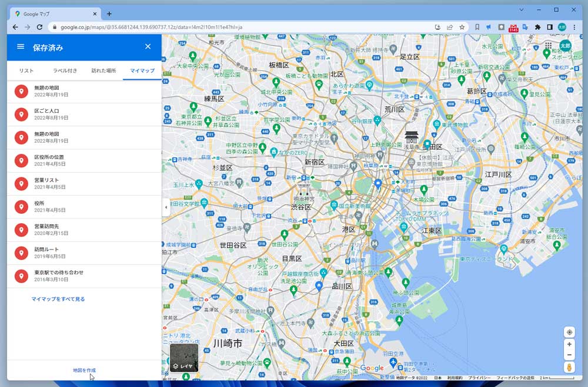This screenshot has height=387, width=588.
Task: Click the red pin icon beside 区ごと人口
Action: coord(21,115)
